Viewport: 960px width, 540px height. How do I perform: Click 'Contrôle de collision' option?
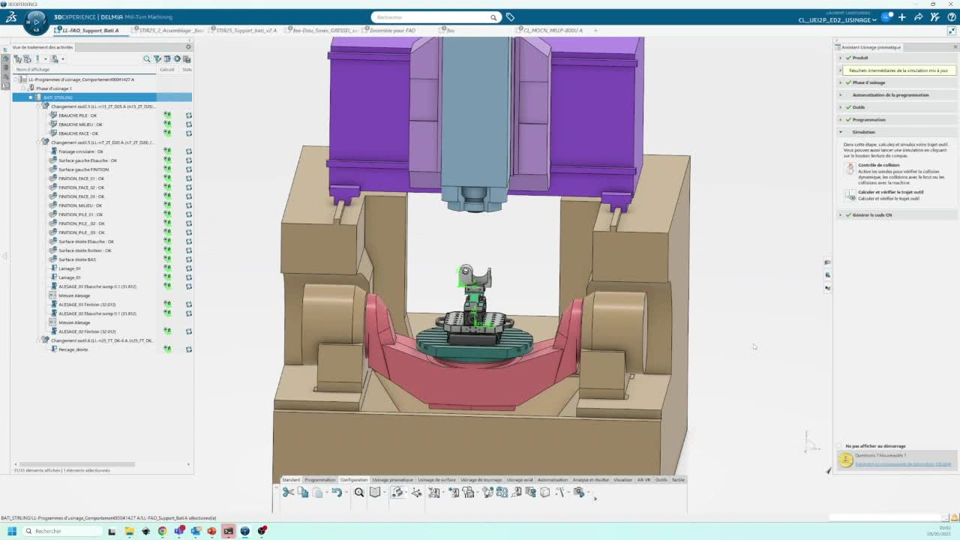(880, 165)
